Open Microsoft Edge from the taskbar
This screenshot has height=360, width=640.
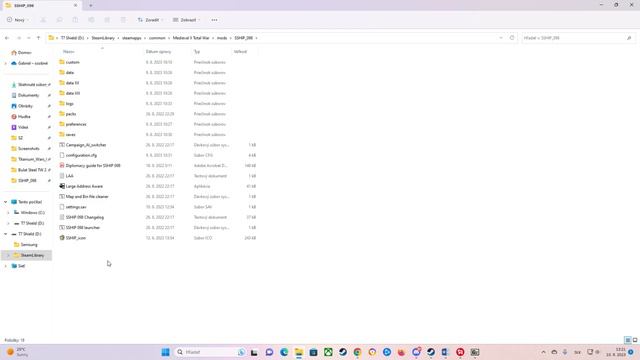click(x=284, y=352)
